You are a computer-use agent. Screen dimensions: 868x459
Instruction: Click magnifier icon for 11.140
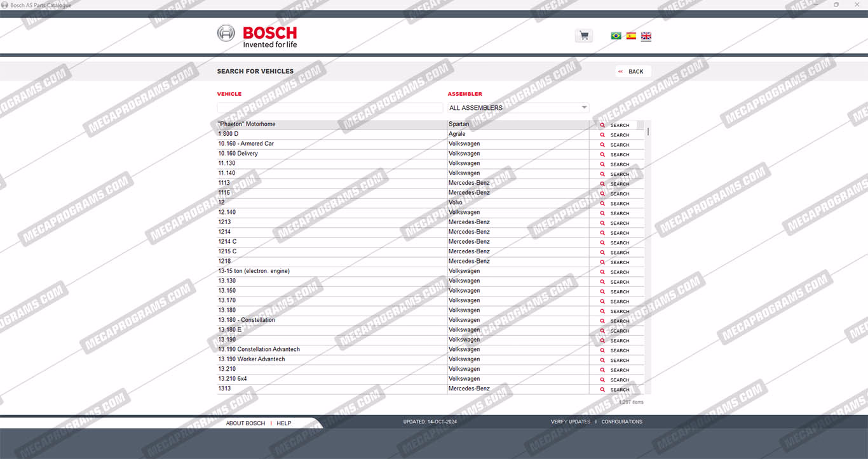(x=602, y=175)
